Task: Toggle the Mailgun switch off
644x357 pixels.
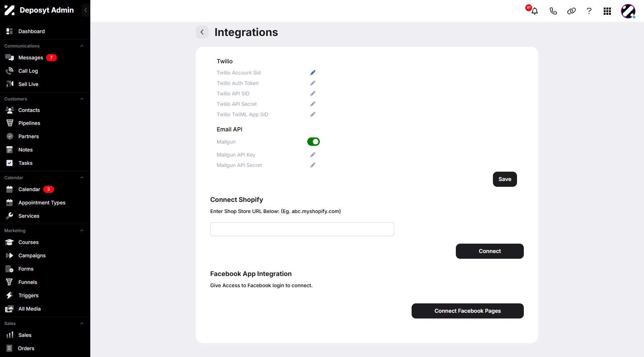Action: click(x=313, y=142)
